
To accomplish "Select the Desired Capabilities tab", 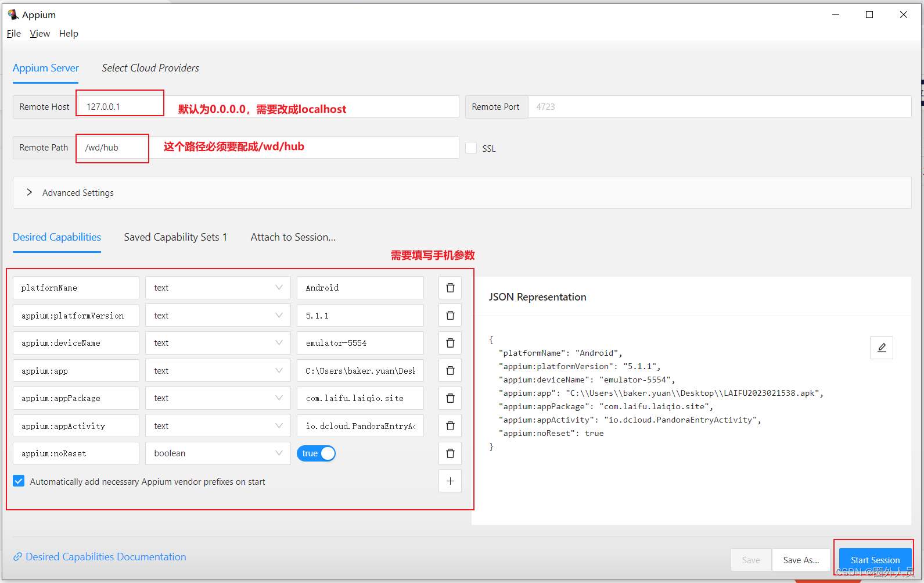I will 57,237.
